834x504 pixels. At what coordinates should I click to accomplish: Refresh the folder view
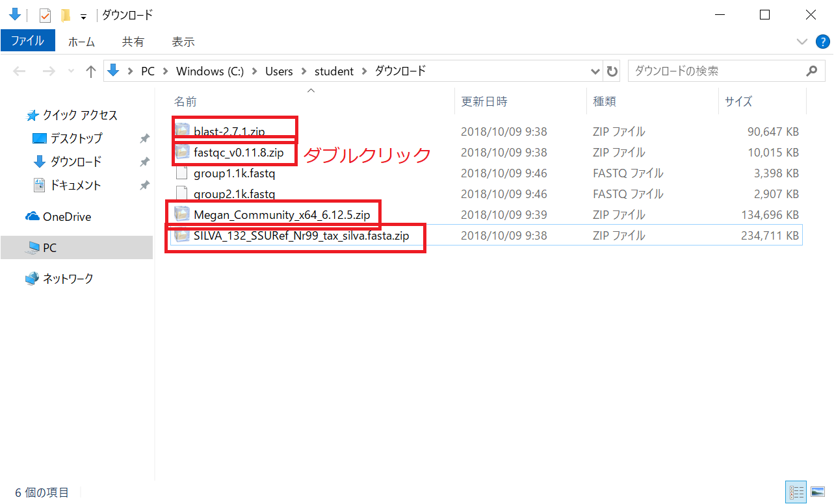(x=612, y=71)
